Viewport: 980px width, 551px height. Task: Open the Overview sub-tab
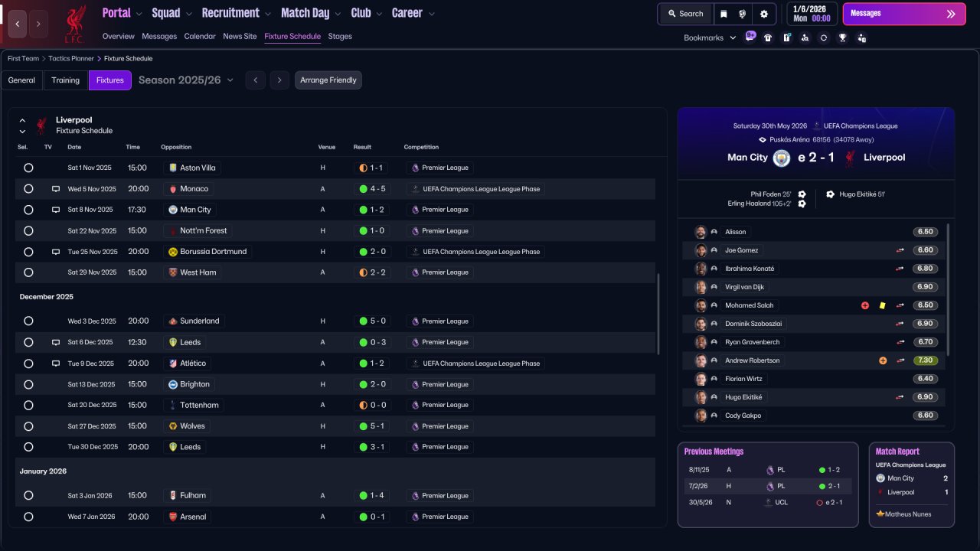point(118,36)
